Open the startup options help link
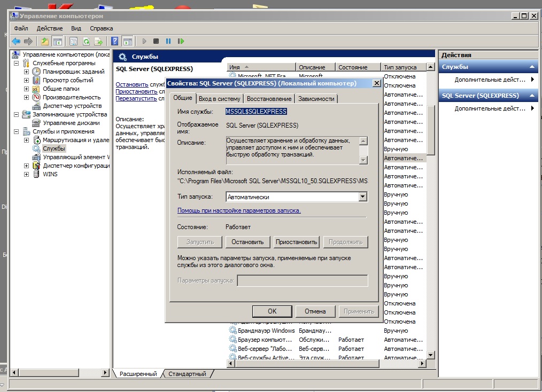The height and width of the screenshot is (392, 542). coord(239,210)
